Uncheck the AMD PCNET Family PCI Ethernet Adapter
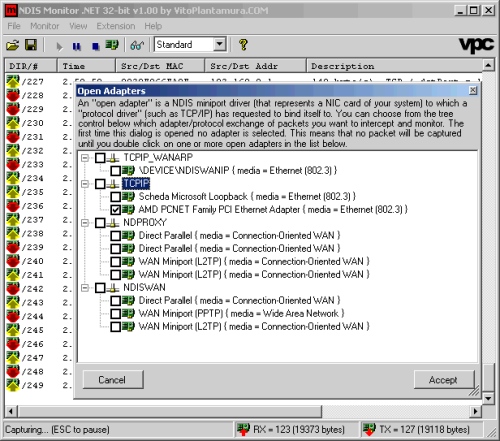Screen dimensions: 500x441 pyautogui.click(x=116, y=210)
